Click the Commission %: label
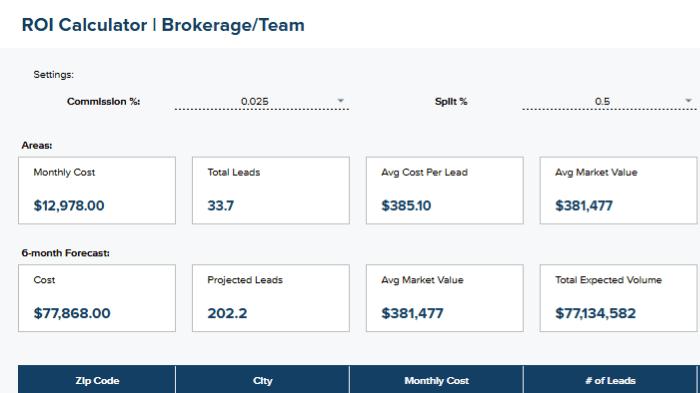Screen dimensions: 700x393 [x=104, y=101]
